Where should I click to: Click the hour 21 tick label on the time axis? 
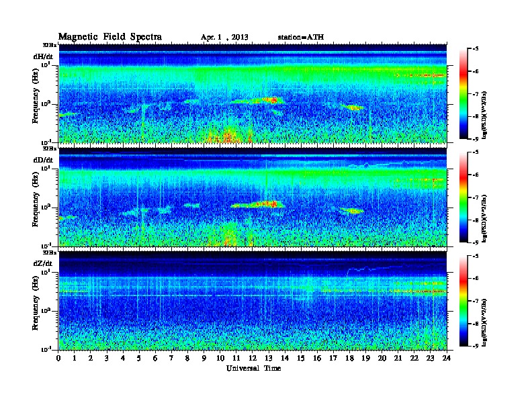(398, 358)
